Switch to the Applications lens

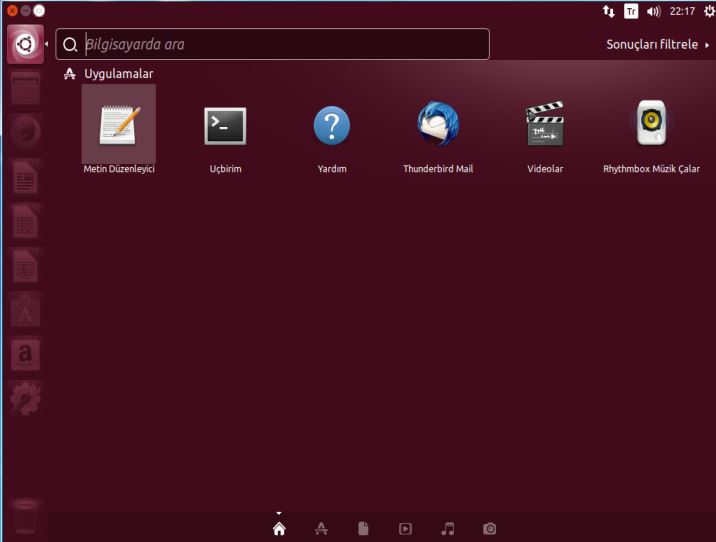(x=321, y=529)
